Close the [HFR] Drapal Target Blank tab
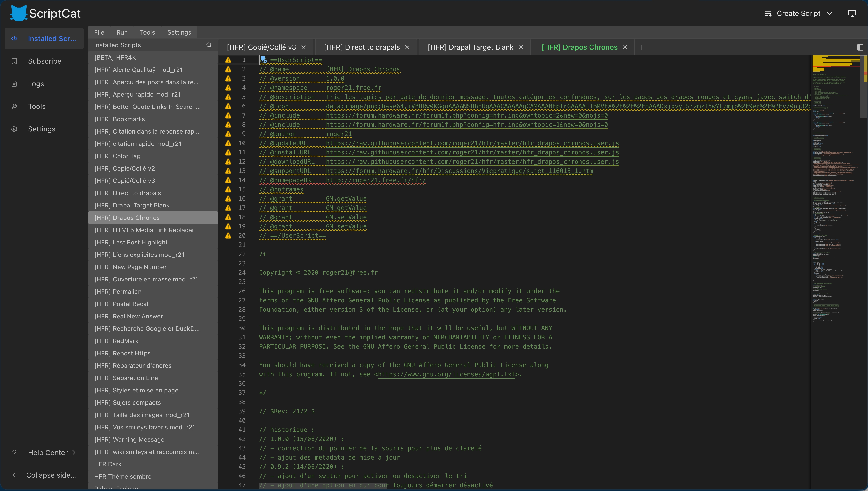The image size is (868, 491). pos(521,47)
